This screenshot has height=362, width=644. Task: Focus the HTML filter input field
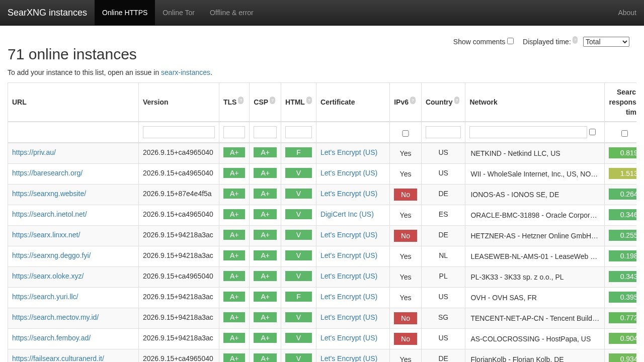point(298,132)
